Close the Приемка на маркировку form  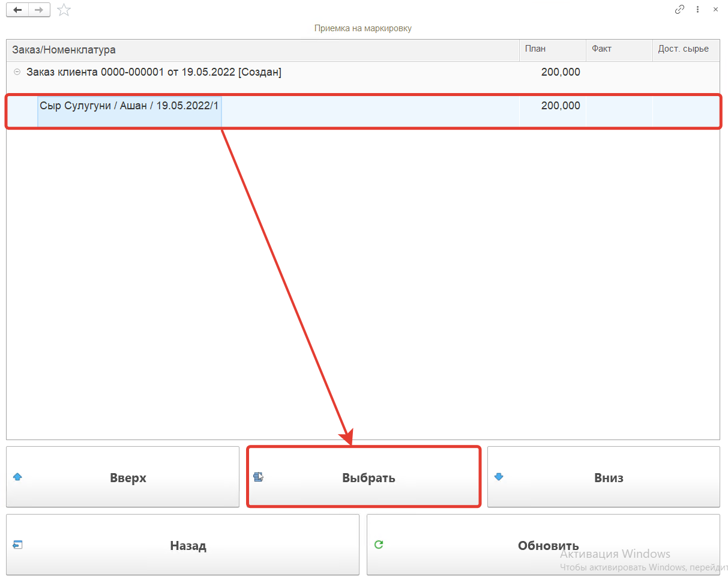click(715, 10)
